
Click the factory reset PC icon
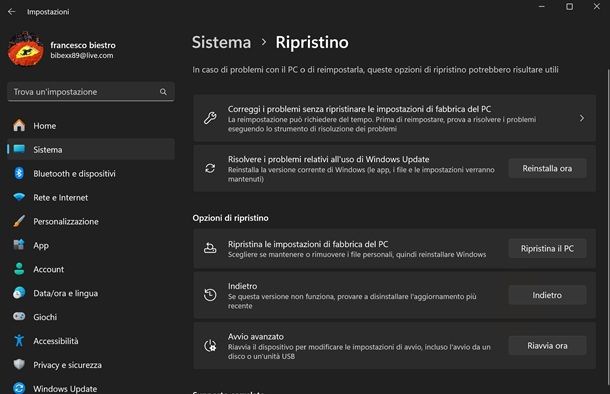[x=210, y=248]
